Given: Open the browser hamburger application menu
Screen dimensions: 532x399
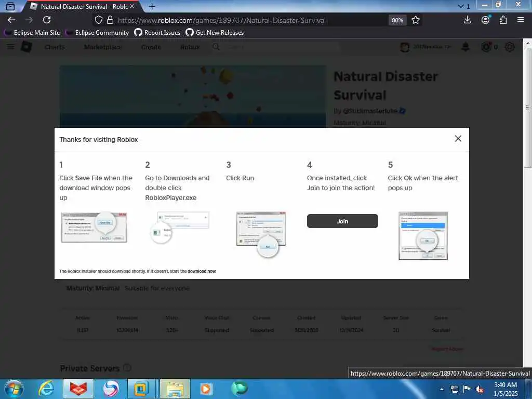Looking at the screenshot, I should 521,20.
